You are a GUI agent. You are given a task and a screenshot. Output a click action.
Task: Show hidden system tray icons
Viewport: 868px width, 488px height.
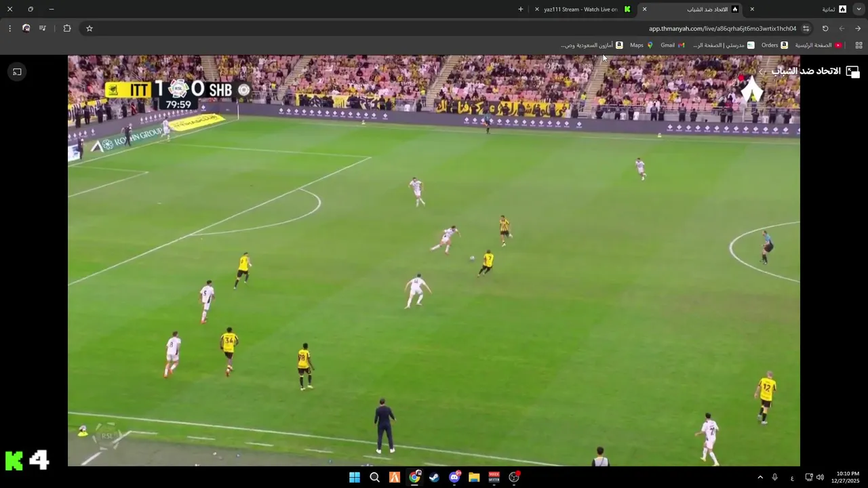pos(760,477)
